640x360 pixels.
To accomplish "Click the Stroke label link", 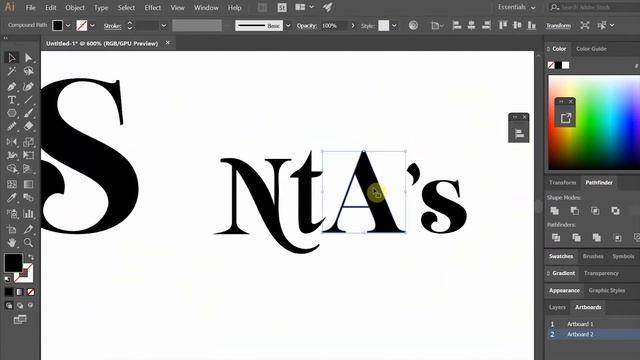I will pyautogui.click(x=112, y=26).
